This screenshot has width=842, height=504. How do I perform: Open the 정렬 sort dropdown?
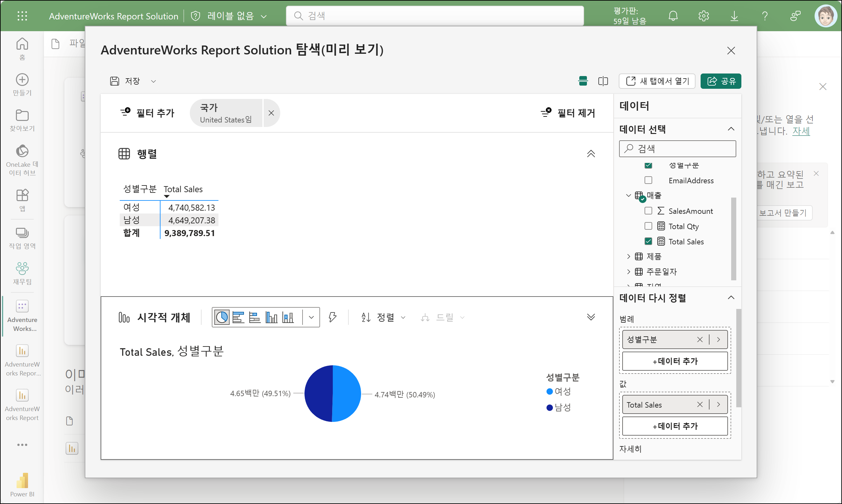click(383, 318)
